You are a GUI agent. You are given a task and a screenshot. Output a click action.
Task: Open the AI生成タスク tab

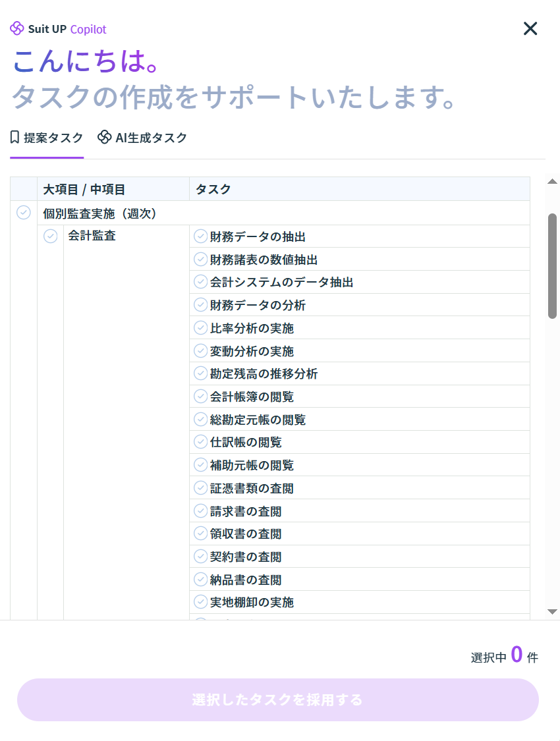point(142,138)
